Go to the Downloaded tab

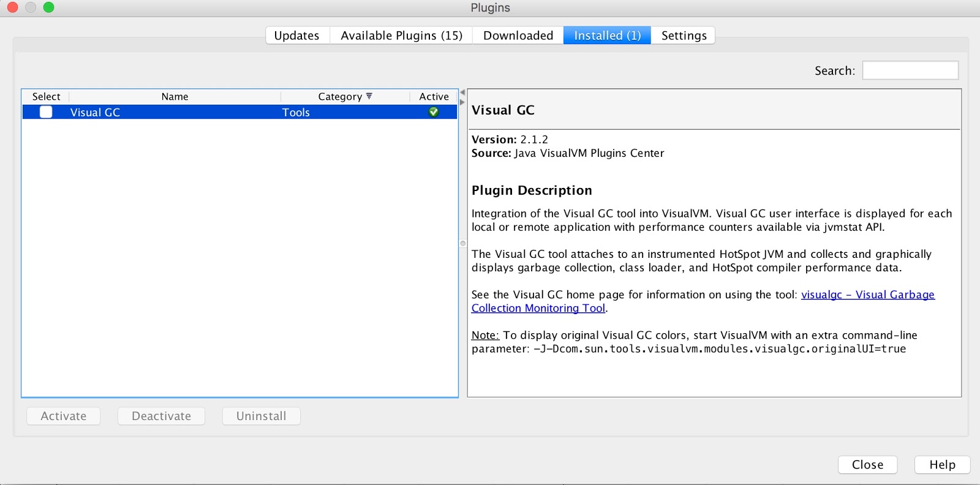point(518,36)
